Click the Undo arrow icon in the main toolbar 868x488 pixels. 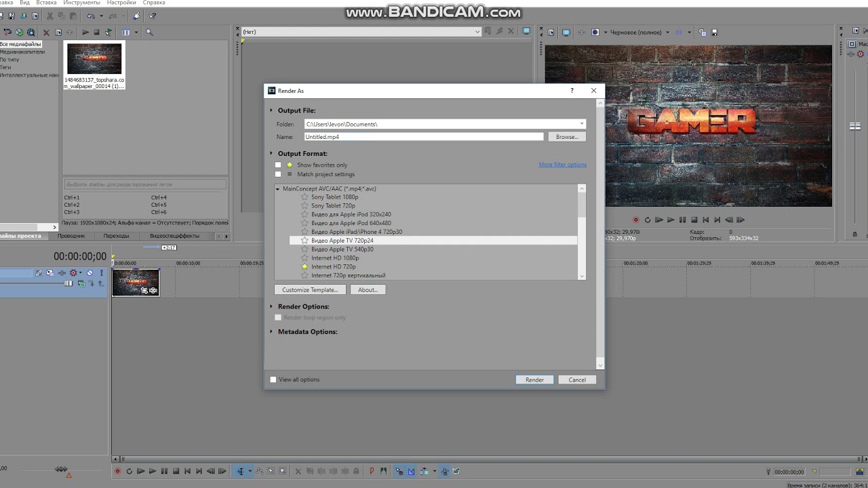(91, 16)
